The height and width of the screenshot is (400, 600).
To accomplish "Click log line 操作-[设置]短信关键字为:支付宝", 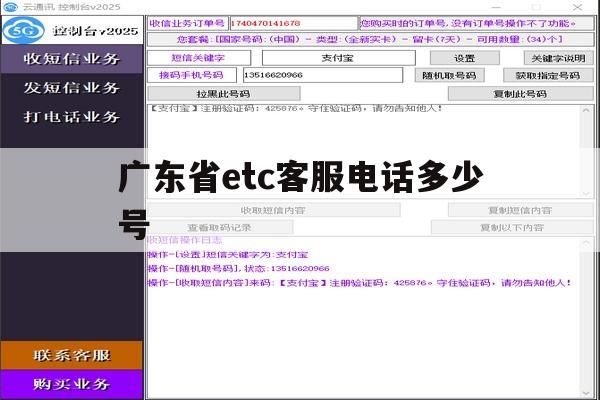I will [228, 255].
